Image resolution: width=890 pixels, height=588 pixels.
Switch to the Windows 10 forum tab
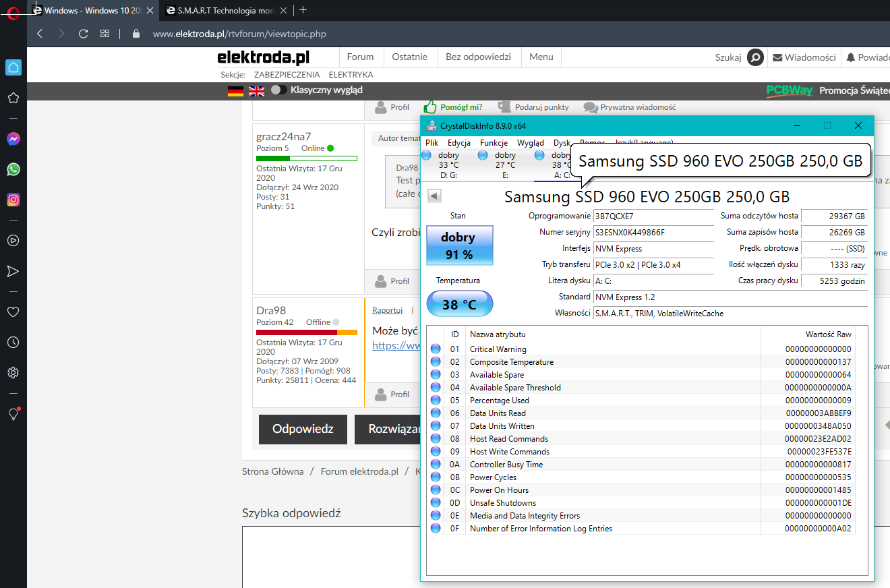click(92, 10)
